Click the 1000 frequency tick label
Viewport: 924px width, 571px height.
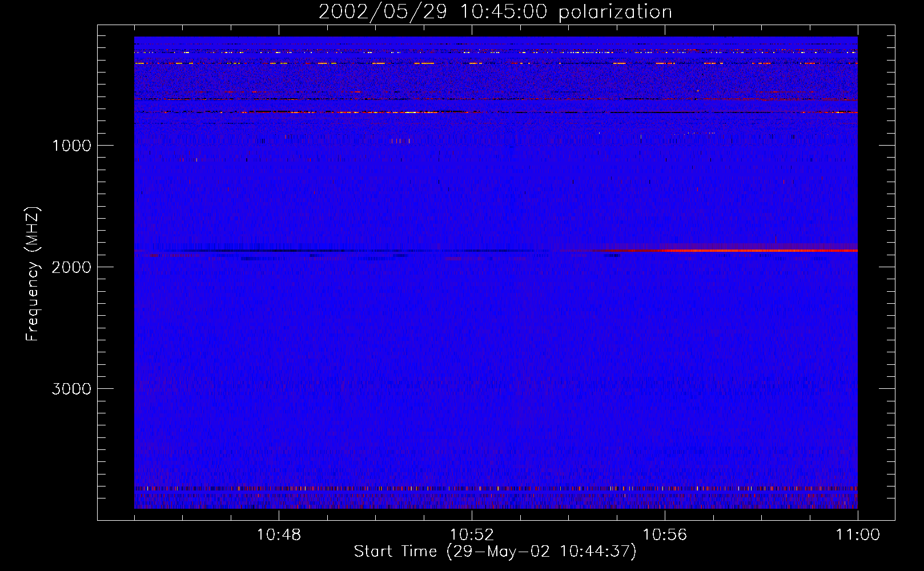tap(71, 146)
